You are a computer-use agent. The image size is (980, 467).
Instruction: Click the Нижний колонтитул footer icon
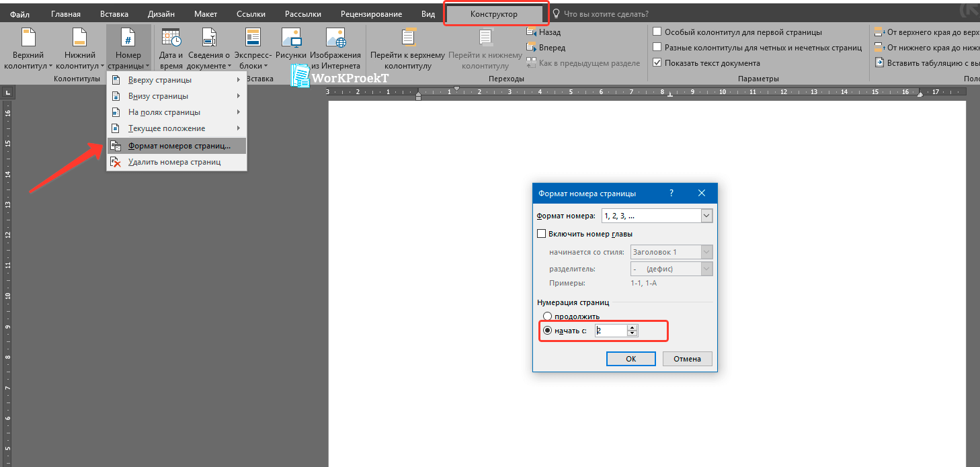point(80,38)
